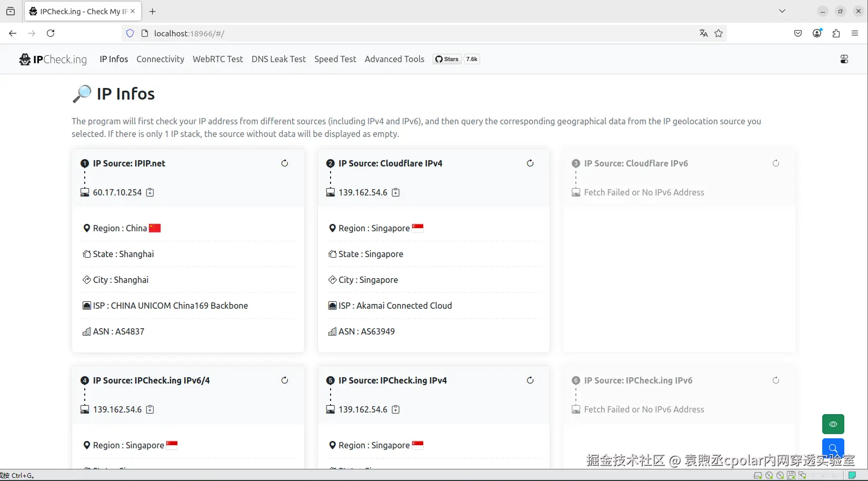Click the City : Shanghai row
The image size is (868, 481).
point(188,280)
